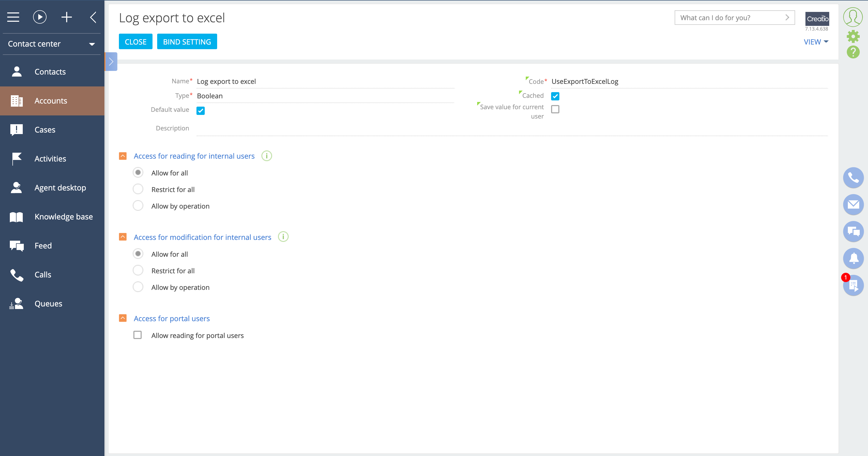Collapse the Access for portal users section
Image resolution: width=868 pixels, height=456 pixels.
pyautogui.click(x=123, y=318)
